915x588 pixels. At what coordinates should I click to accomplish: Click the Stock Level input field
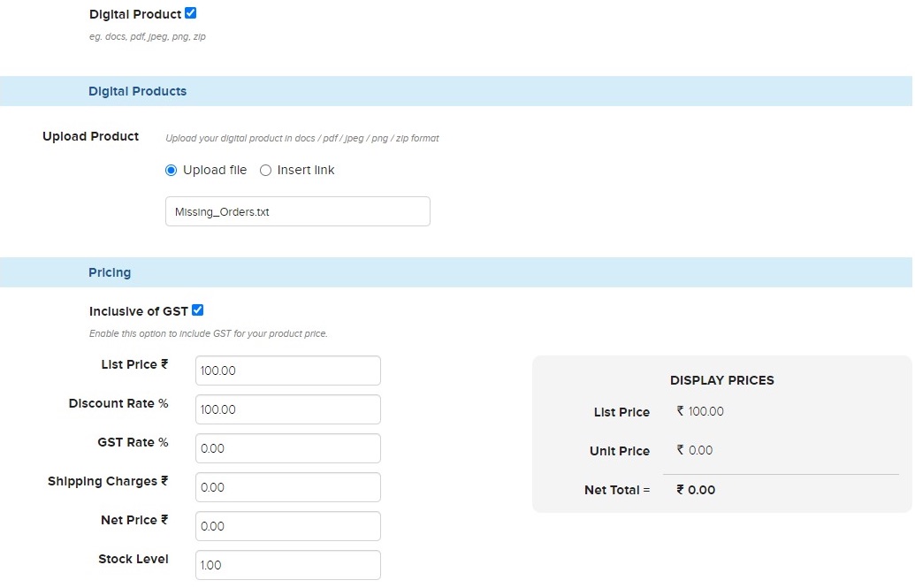click(x=287, y=565)
